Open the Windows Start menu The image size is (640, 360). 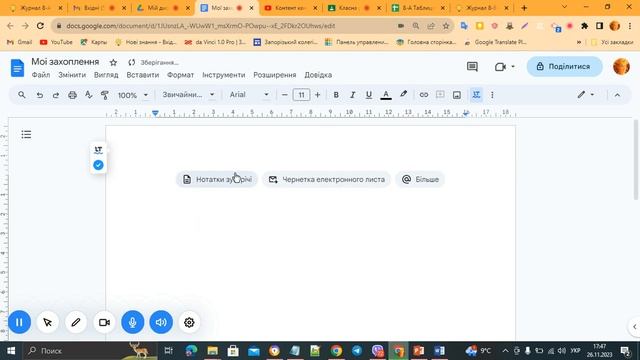coord(11,351)
